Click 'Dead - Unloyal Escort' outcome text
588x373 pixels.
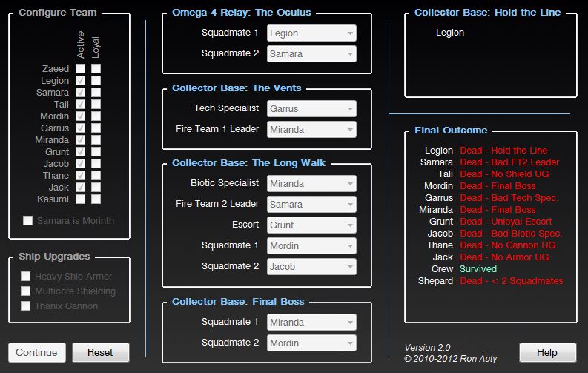[506, 222]
